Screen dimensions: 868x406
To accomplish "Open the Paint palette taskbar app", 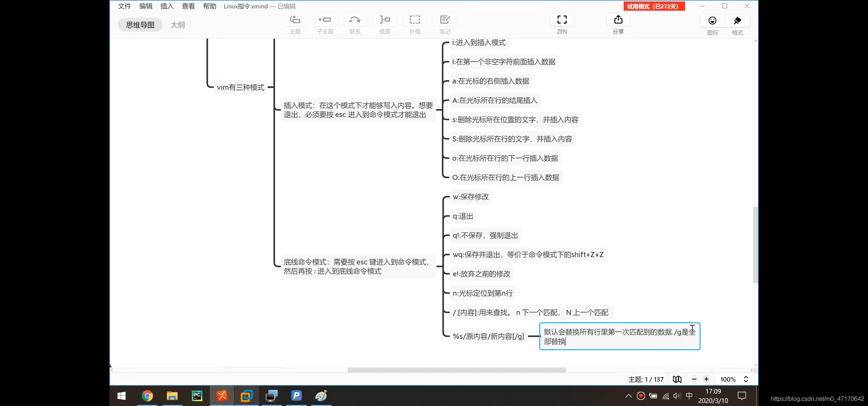I will (321, 396).
